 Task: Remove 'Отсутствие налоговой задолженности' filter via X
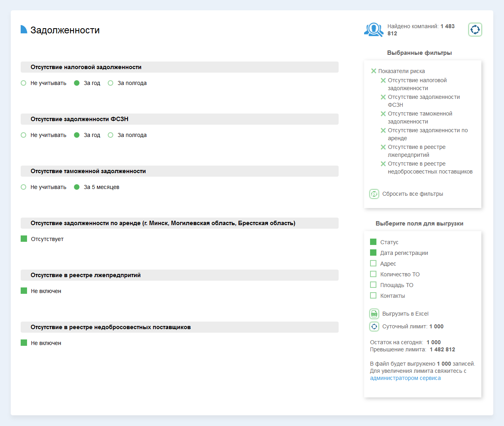point(383,81)
